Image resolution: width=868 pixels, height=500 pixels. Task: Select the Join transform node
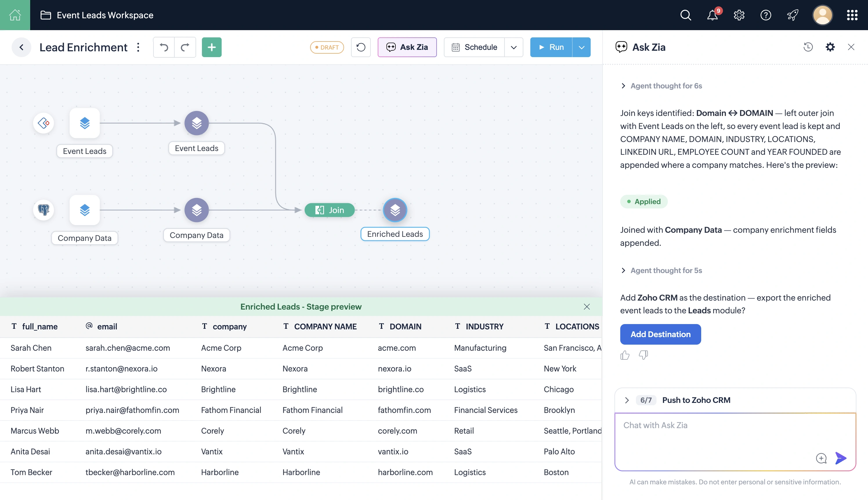[x=330, y=210]
